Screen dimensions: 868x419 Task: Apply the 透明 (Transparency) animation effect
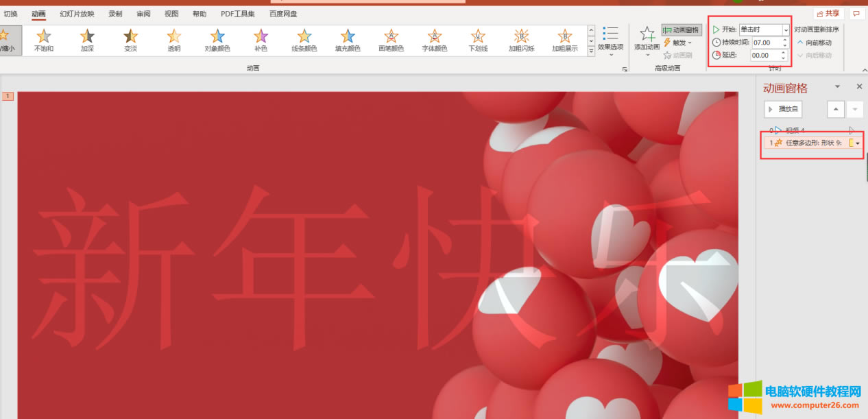pyautogui.click(x=174, y=40)
